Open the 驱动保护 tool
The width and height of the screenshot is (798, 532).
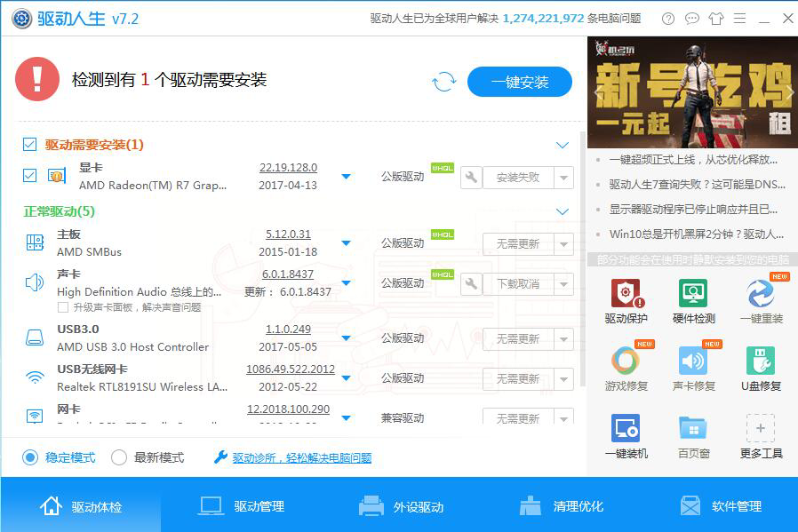pyautogui.click(x=626, y=301)
